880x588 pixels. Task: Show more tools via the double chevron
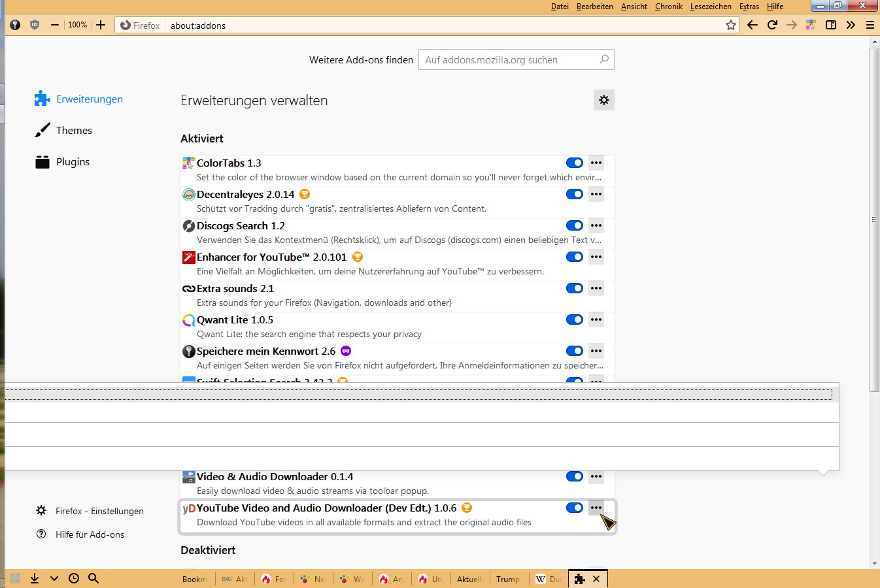click(851, 25)
